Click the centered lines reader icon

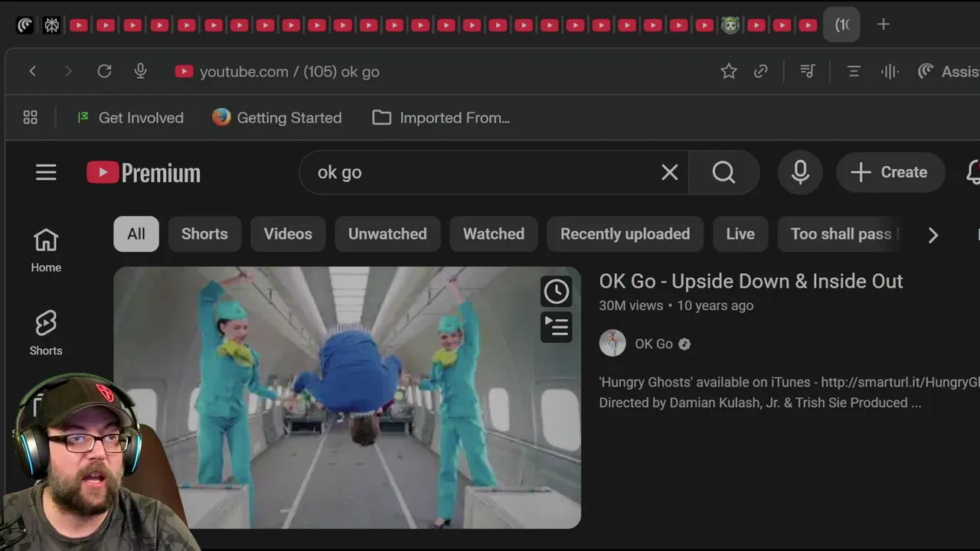coord(854,71)
